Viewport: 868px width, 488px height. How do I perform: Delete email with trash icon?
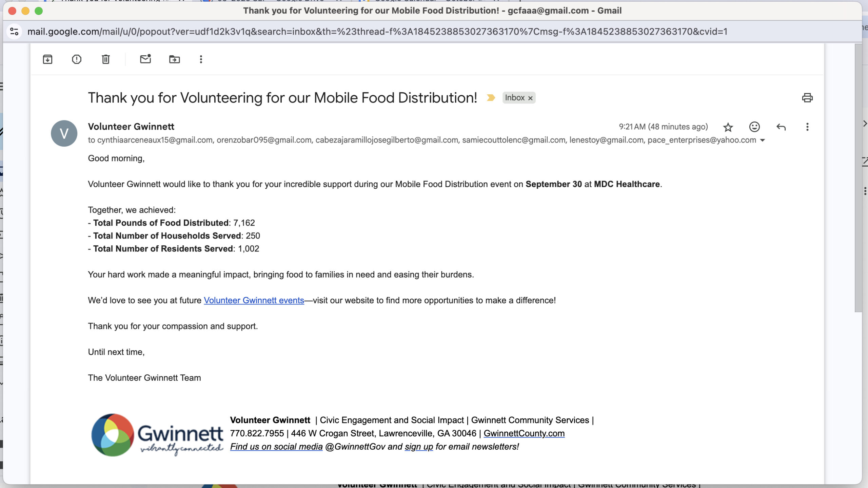[x=106, y=59]
